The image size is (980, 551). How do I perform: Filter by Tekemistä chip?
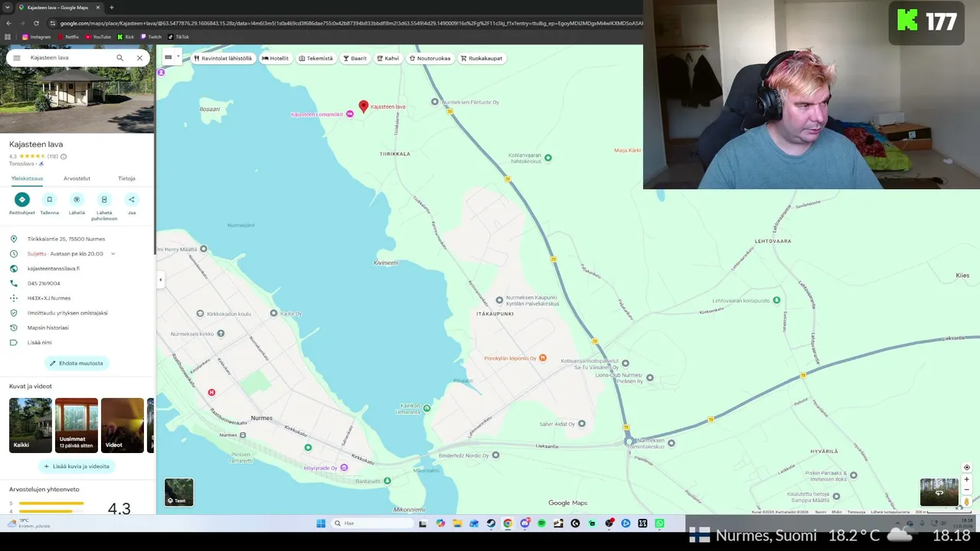pyautogui.click(x=316, y=58)
